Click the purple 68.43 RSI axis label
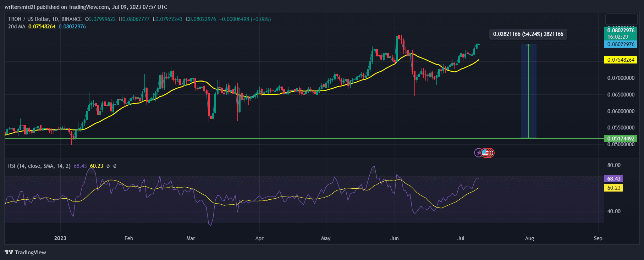The image size is (644, 260). 613,179
